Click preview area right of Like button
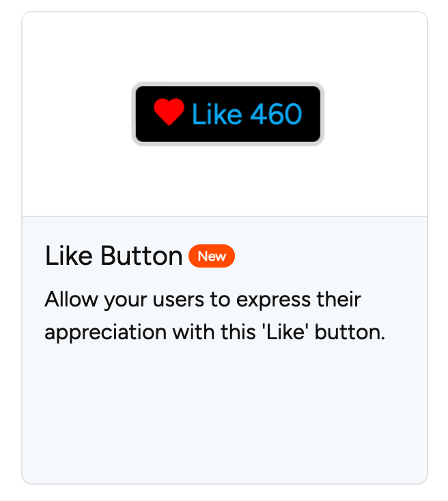 pos(376,114)
